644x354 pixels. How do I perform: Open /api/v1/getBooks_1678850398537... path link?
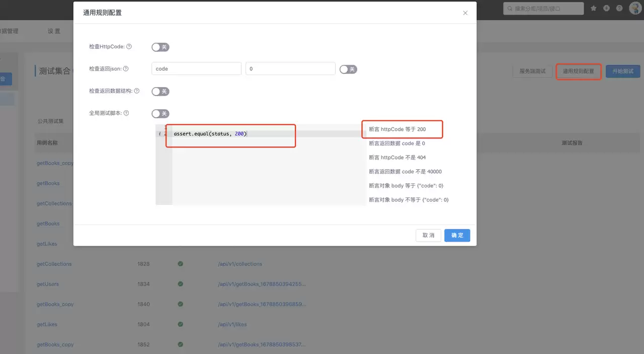point(262,344)
